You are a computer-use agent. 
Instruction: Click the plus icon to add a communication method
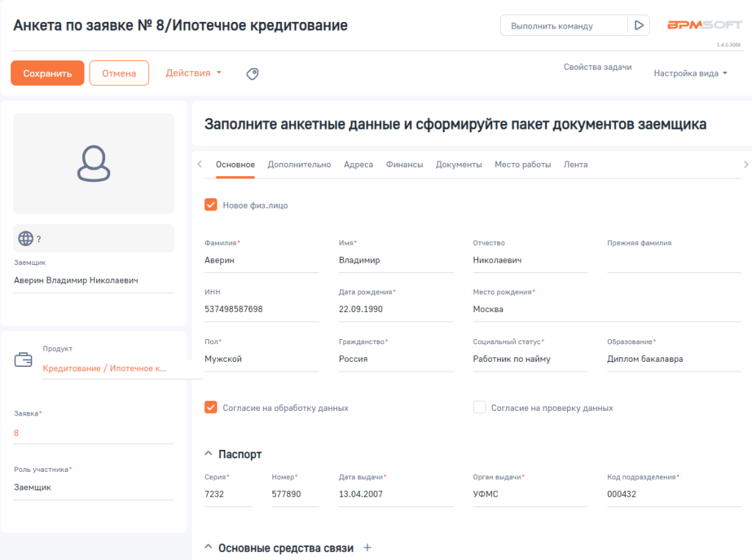[367, 547]
